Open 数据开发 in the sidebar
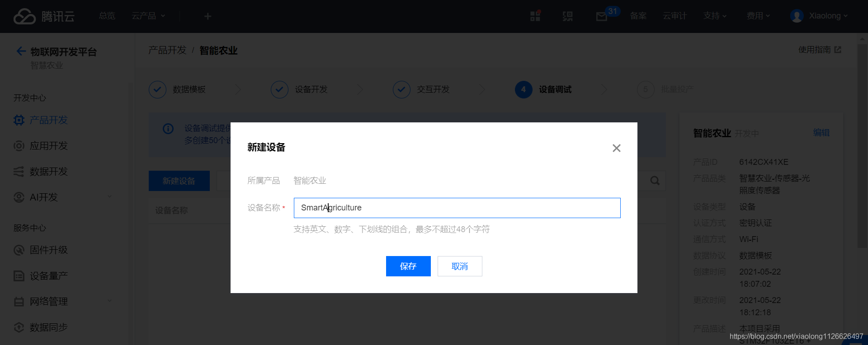 (x=48, y=172)
